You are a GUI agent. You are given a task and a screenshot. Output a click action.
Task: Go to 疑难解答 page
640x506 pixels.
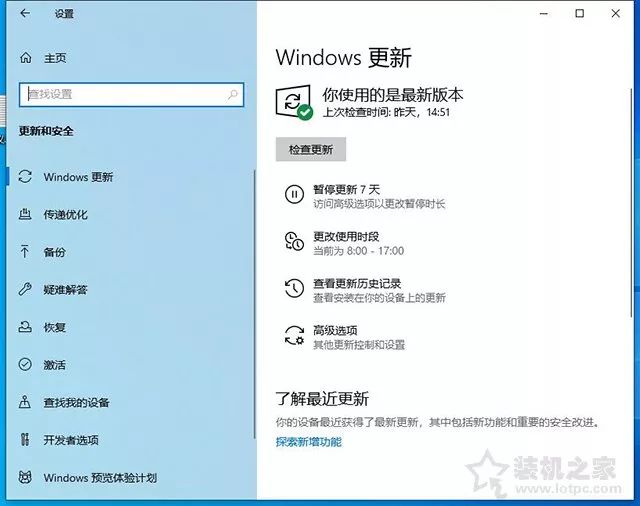[66, 289]
